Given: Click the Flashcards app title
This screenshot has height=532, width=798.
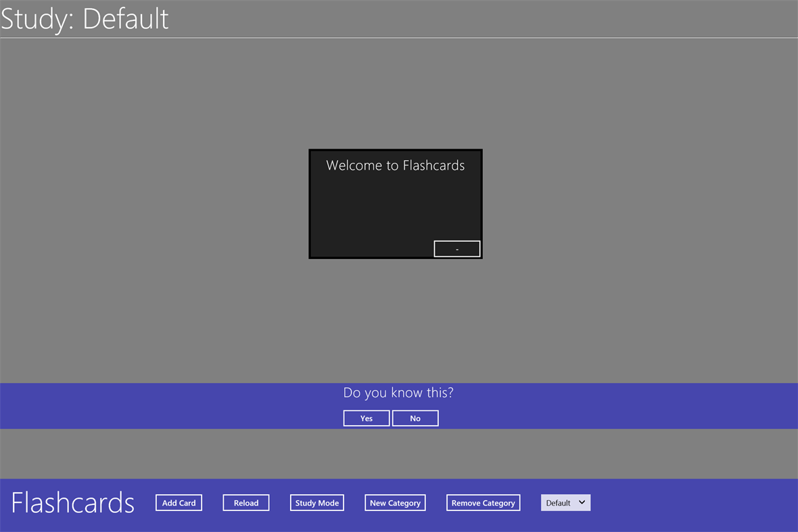Looking at the screenshot, I should (72, 502).
